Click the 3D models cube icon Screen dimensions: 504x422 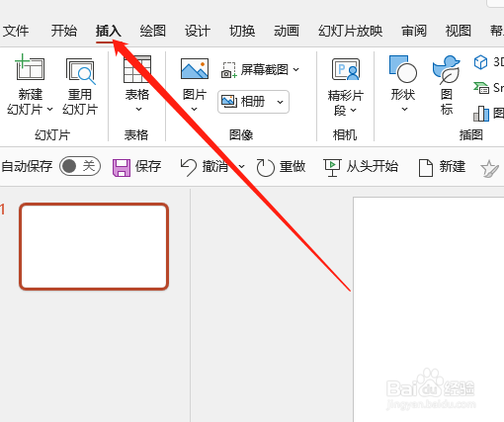480,62
